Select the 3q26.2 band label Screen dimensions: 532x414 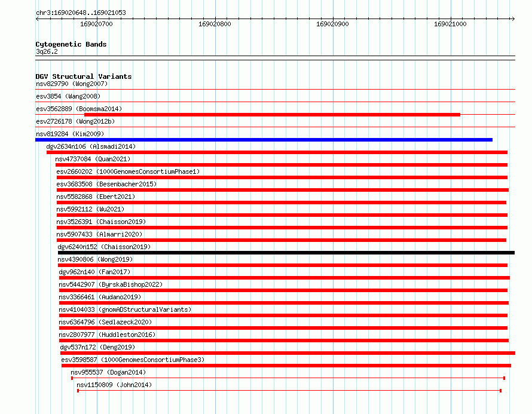(47, 51)
